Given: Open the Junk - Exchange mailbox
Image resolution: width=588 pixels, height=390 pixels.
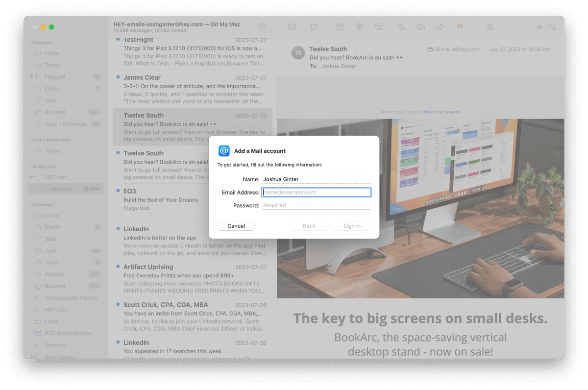Looking at the screenshot, I should click(66, 124).
